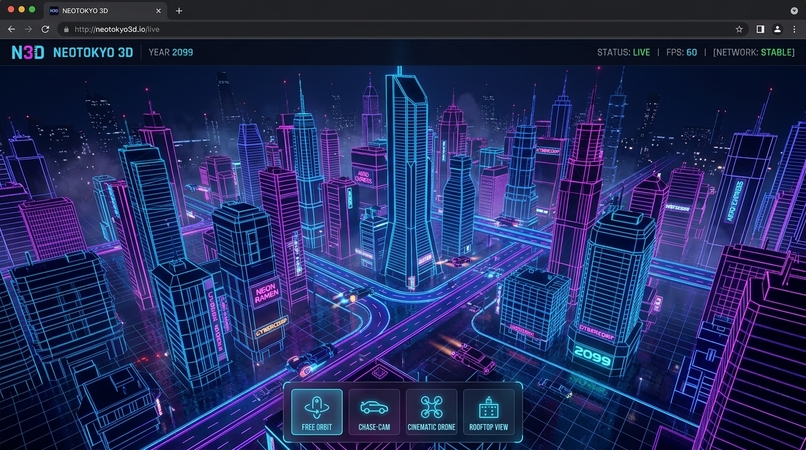Click the CYBERCORP yellow billboard
Image resolution: width=806 pixels, height=450 pixels.
271,327
